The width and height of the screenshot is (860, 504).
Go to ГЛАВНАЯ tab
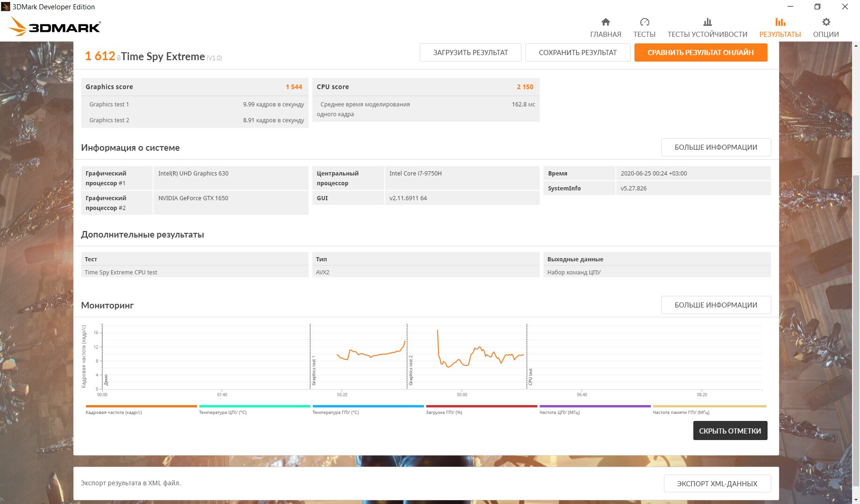(x=606, y=34)
